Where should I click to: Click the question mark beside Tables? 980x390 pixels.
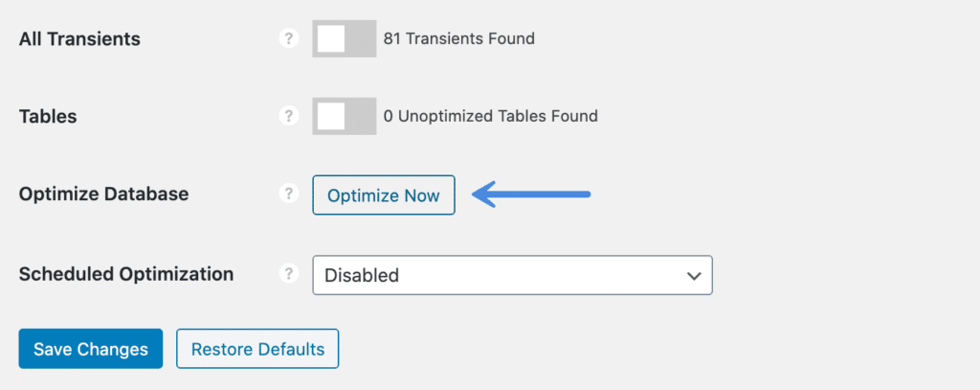click(x=288, y=116)
